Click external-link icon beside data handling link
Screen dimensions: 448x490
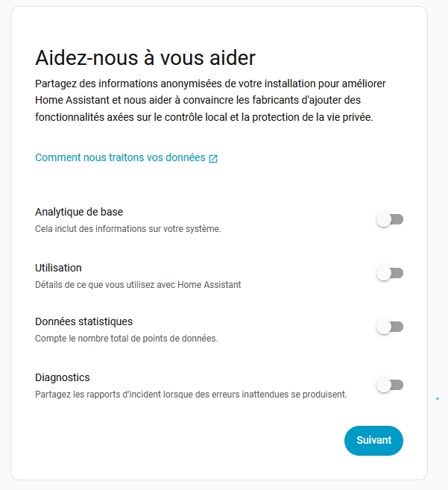(213, 159)
